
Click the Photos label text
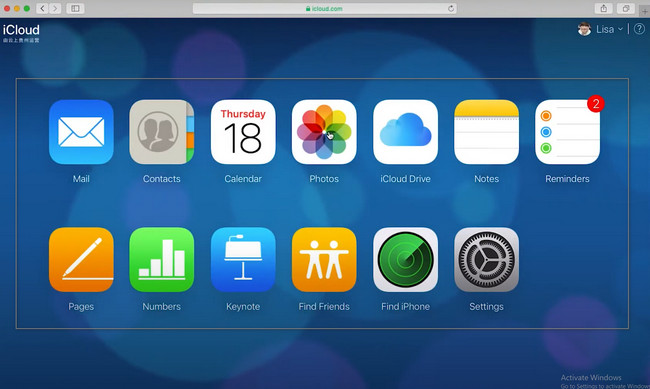coord(324,179)
